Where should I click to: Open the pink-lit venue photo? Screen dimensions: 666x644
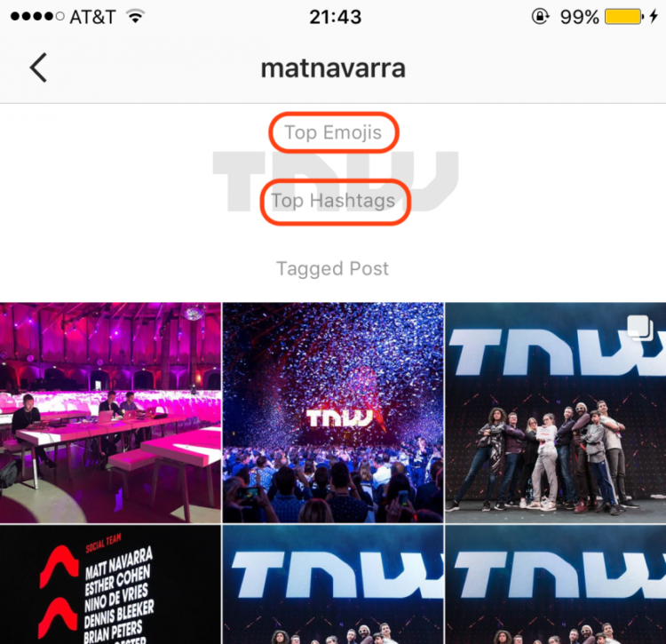110,412
